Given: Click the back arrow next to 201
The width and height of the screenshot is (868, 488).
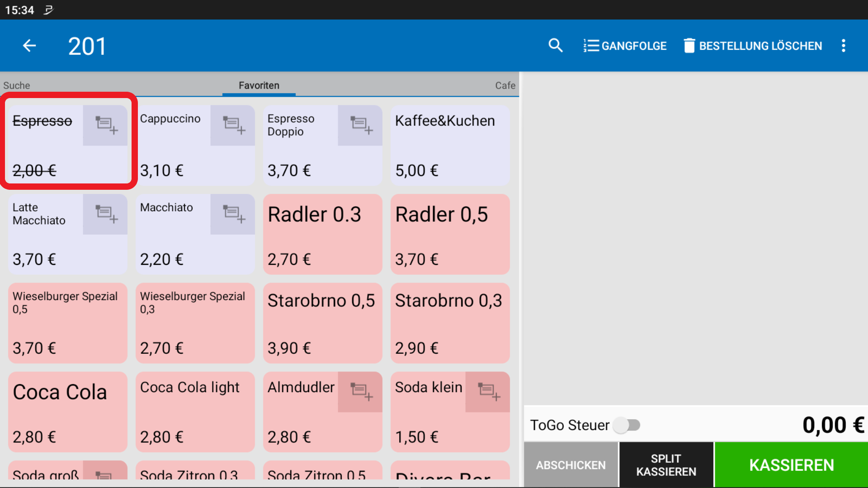Looking at the screenshot, I should pos(29,45).
